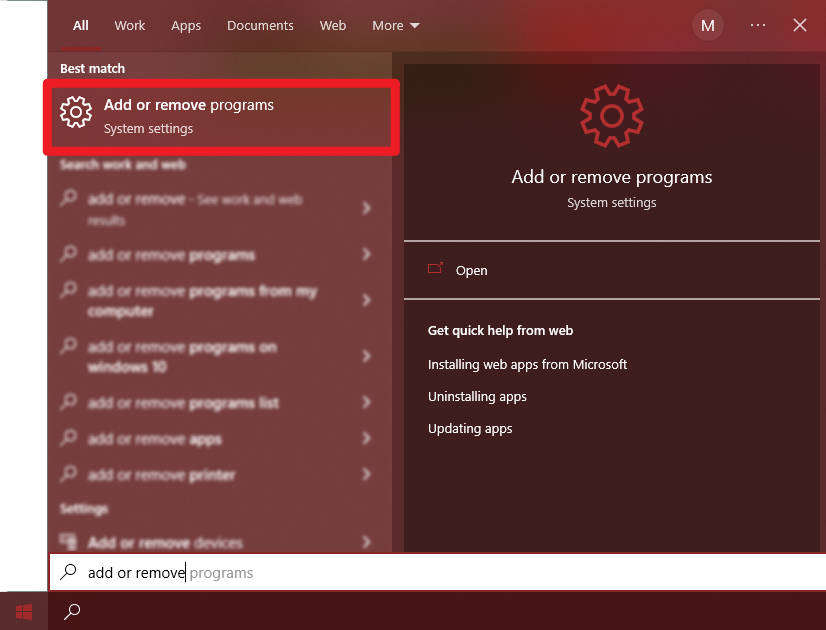
Task: Click search icon beside add or remove printer
Action: (x=68, y=474)
